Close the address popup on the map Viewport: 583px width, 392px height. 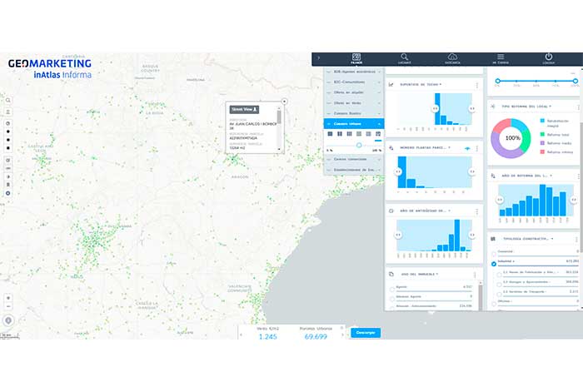pyautogui.click(x=284, y=102)
